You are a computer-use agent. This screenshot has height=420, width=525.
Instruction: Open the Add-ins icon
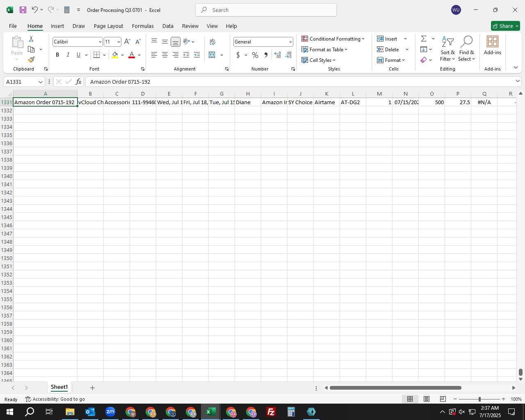[493, 45]
